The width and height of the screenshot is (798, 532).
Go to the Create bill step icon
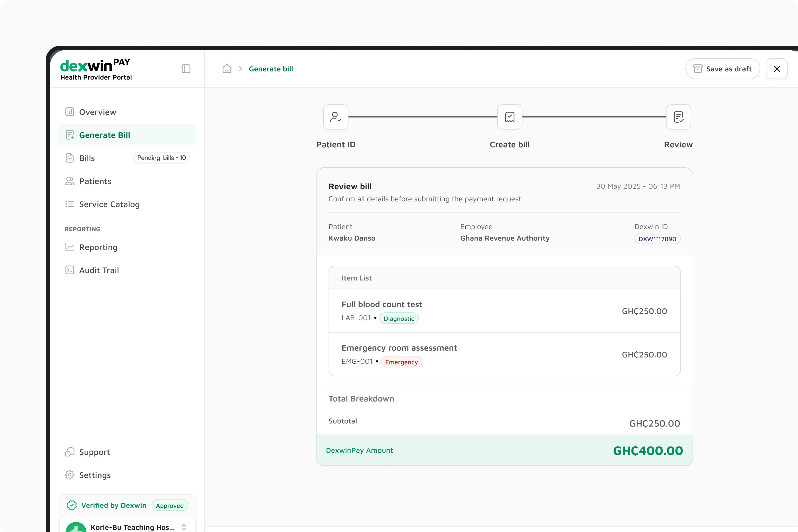pos(510,117)
